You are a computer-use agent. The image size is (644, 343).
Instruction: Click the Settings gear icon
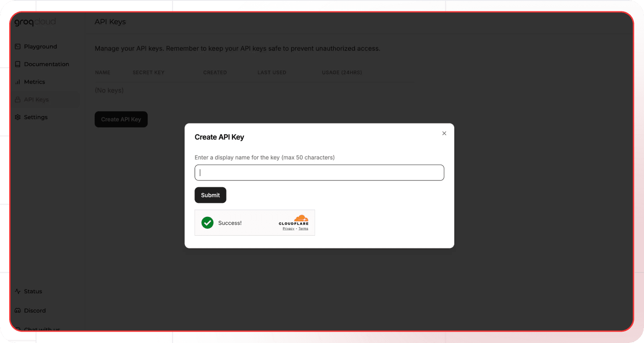point(18,117)
